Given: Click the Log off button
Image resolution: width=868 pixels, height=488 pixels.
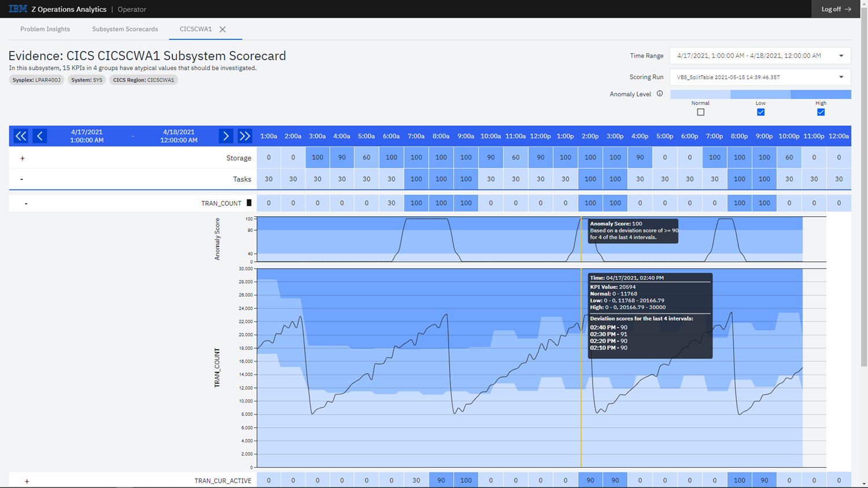Looking at the screenshot, I should pyautogui.click(x=836, y=9).
